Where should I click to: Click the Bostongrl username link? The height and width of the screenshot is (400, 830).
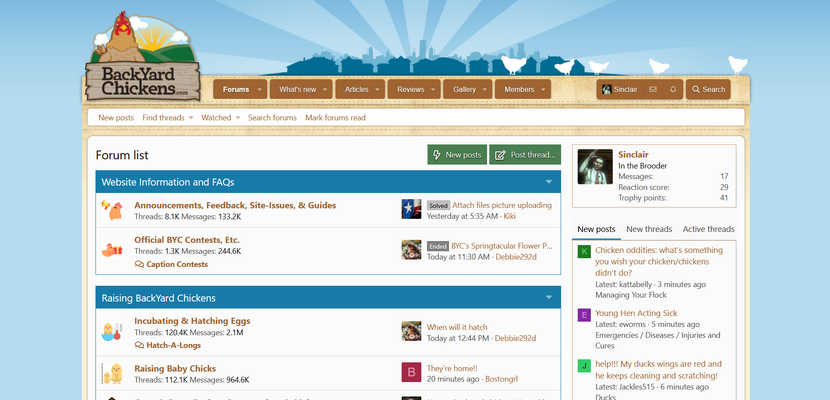click(501, 379)
